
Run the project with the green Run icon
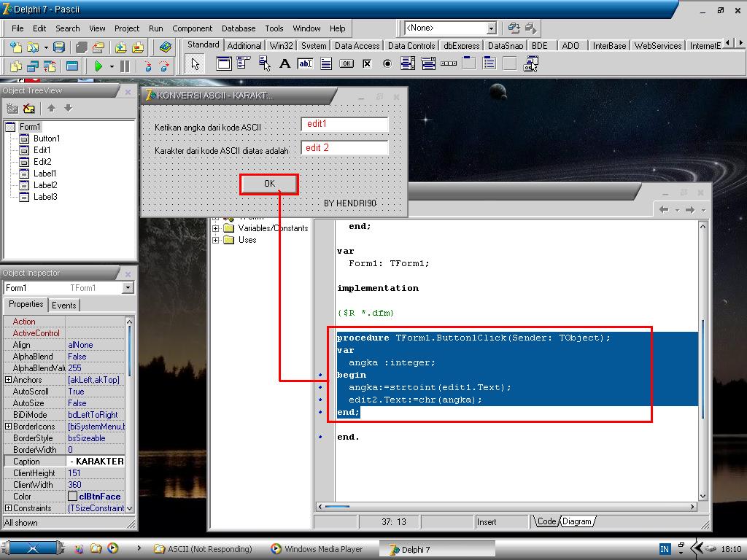pyautogui.click(x=99, y=66)
